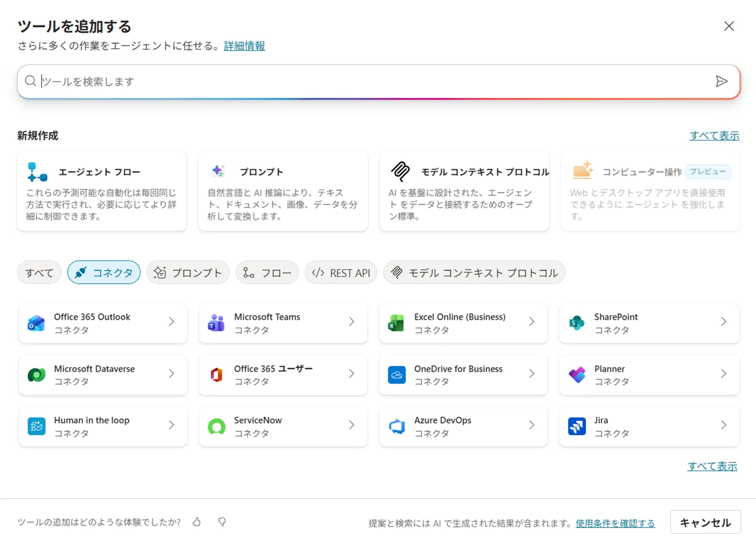The height and width of the screenshot is (542, 756).
Task: Submit search with the send arrow icon
Action: tap(721, 81)
